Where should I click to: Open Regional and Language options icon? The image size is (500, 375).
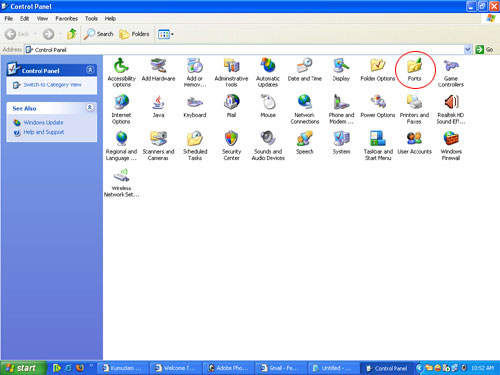tap(121, 146)
